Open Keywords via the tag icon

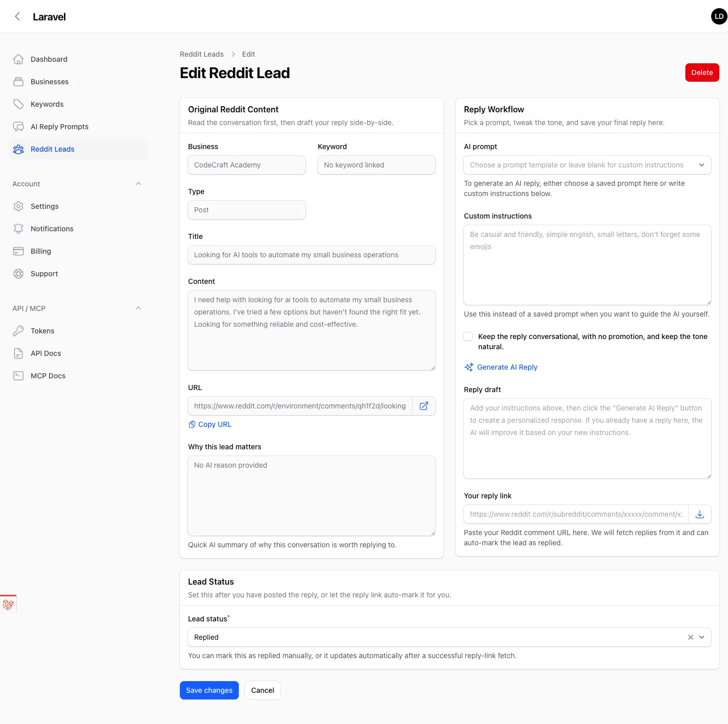pyautogui.click(x=18, y=104)
